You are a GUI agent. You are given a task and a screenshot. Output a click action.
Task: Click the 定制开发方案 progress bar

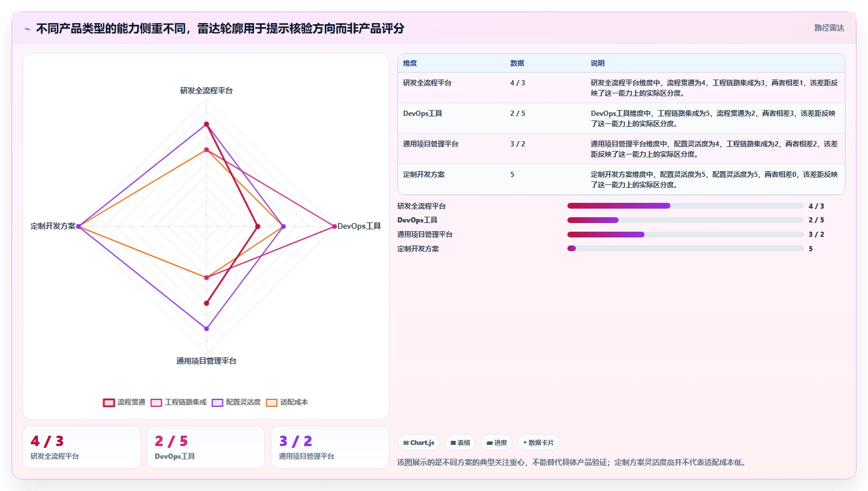pyautogui.click(x=685, y=248)
